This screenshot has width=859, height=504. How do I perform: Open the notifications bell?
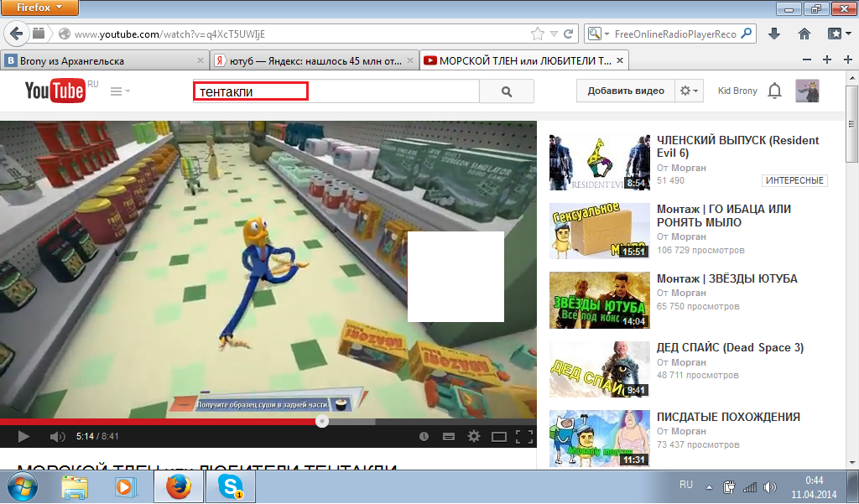(774, 91)
